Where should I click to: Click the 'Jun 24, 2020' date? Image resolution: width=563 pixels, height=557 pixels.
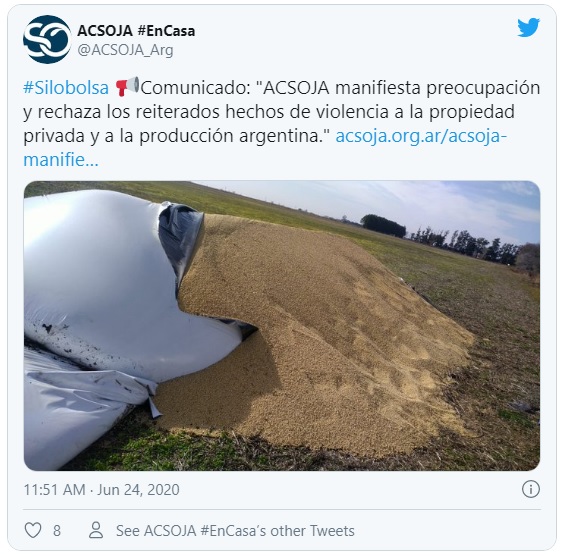(x=138, y=489)
